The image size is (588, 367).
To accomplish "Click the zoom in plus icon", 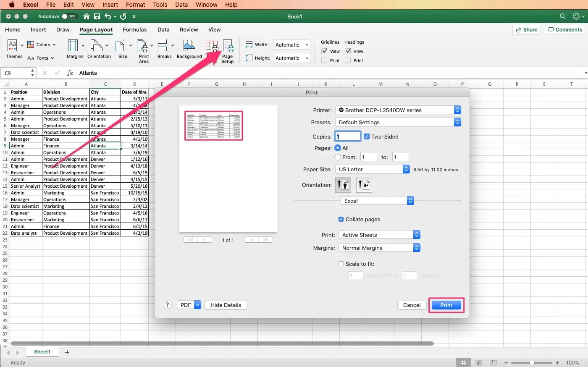I will (x=557, y=363).
